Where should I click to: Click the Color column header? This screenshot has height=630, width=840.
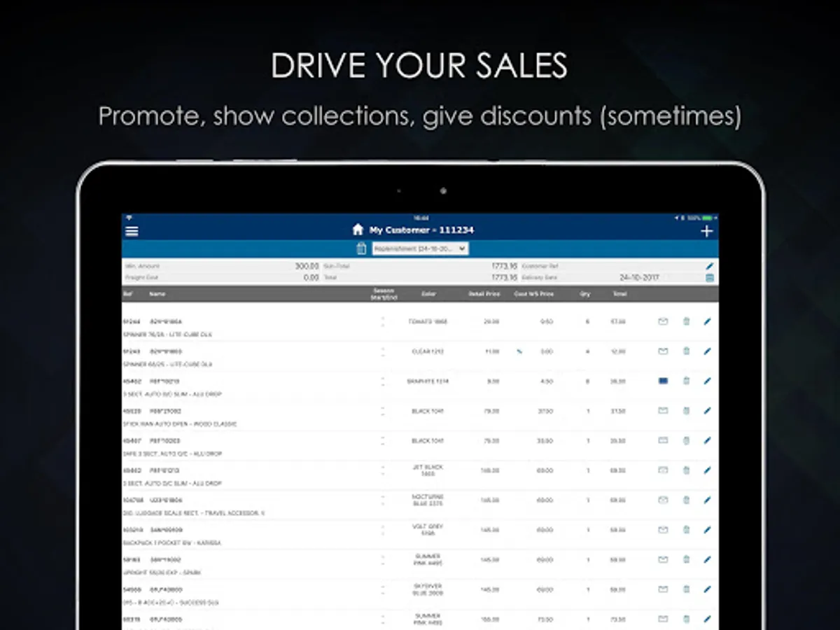pyautogui.click(x=428, y=294)
